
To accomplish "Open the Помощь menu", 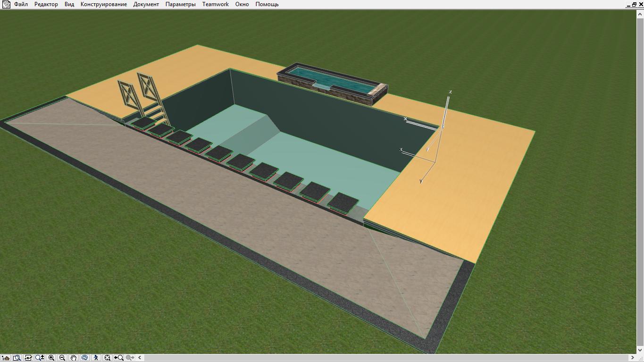I will tap(267, 4).
